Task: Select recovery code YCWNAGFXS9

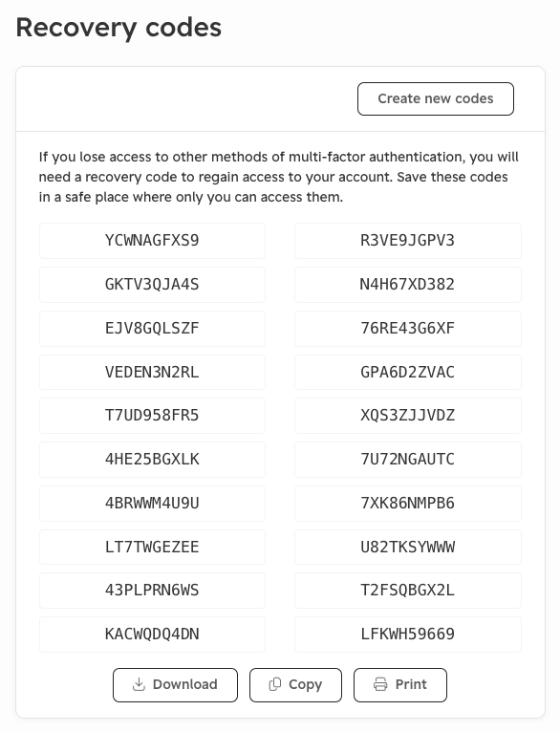Action: (x=152, y=241)
